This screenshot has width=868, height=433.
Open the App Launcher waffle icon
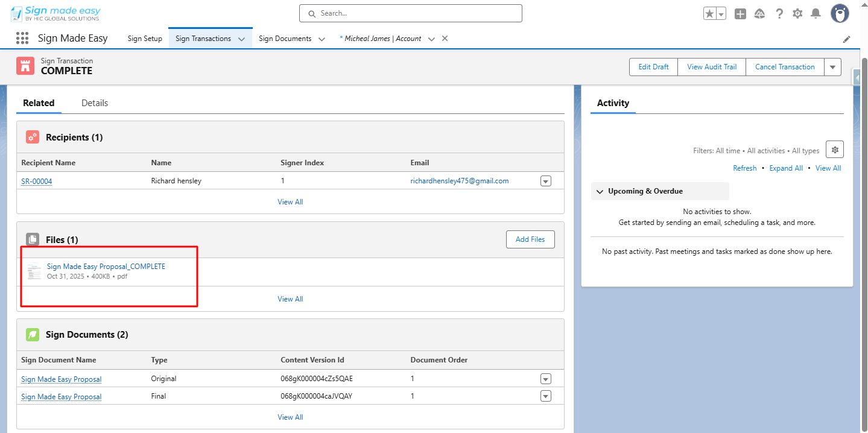point(22,37)
